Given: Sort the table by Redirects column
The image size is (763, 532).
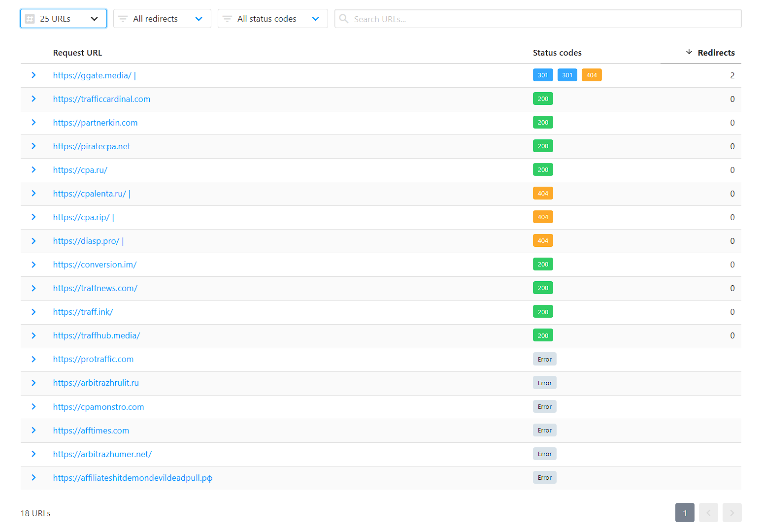Looking at the screenshot, I should click(x=710, y=53).
